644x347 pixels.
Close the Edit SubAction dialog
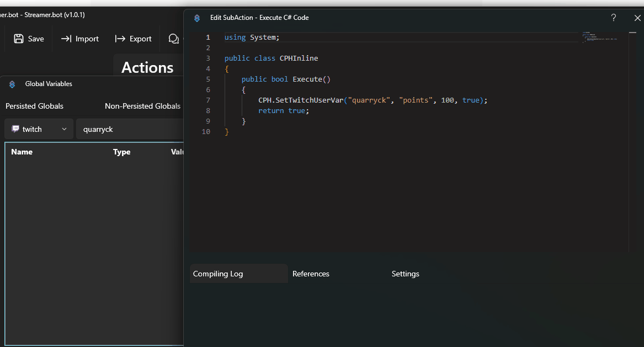coord(637,18)
